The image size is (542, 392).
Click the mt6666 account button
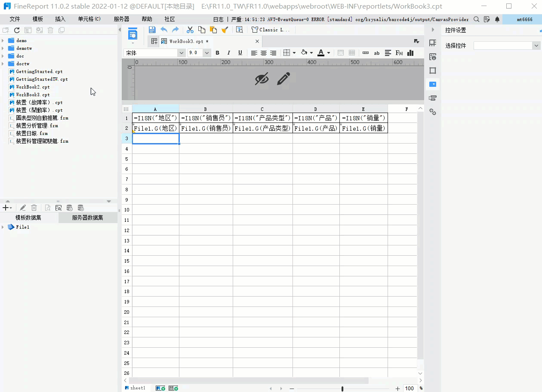522,19
